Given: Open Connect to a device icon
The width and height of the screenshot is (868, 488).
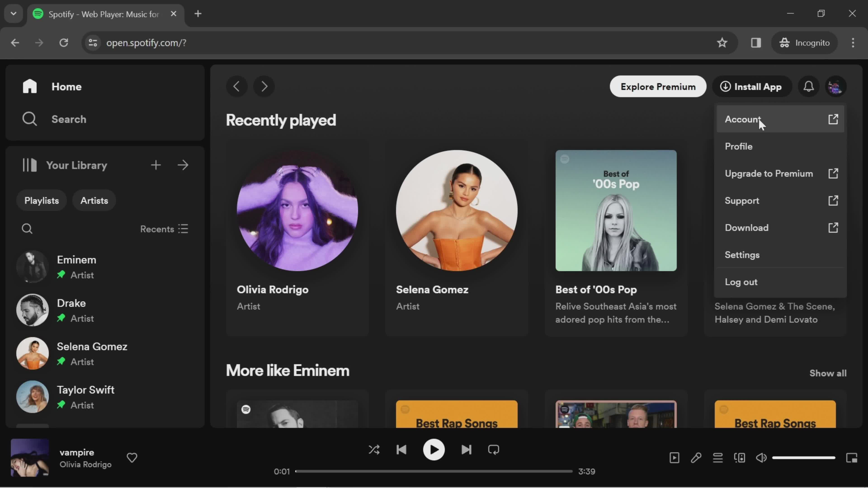Looking at the screenshot, I should click(740, 458).
